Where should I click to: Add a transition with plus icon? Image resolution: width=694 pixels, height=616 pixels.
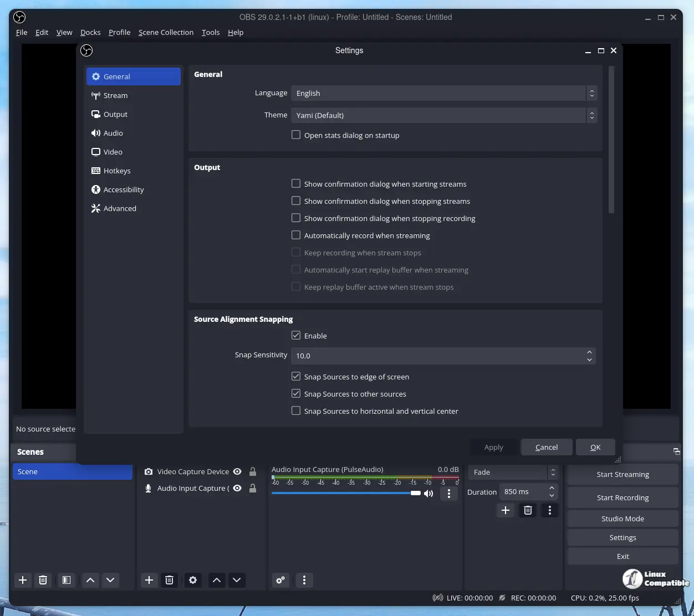coord(506,510)
